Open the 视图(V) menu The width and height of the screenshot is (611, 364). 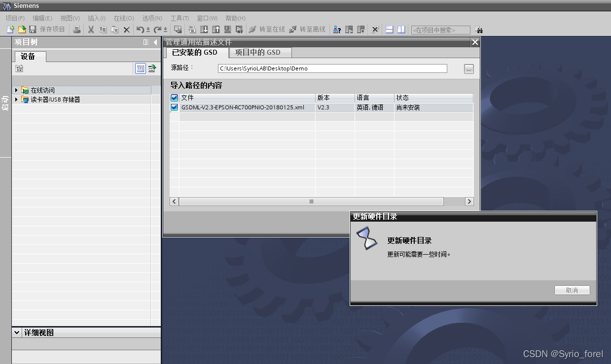point(70,18)
